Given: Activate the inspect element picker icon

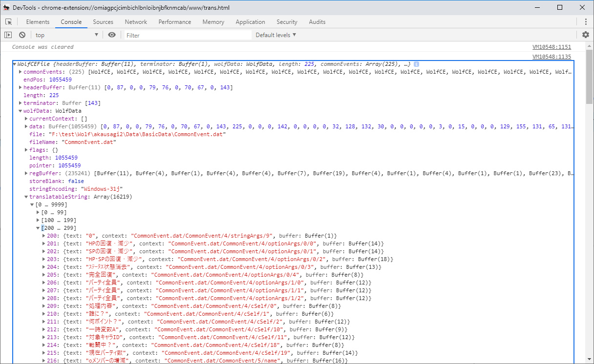Looking at the screenshot, I should [9, 22].
